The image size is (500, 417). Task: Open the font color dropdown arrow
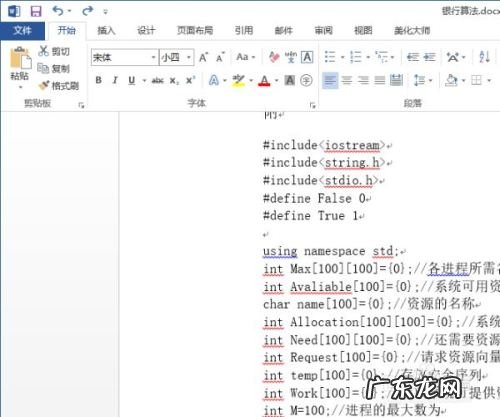pyautogui.click(x=277, y=81)
